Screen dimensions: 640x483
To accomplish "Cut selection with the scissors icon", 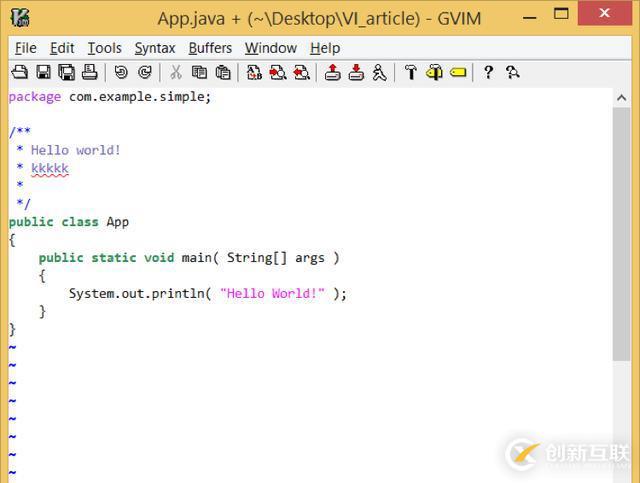I will (x=176, y=72).
